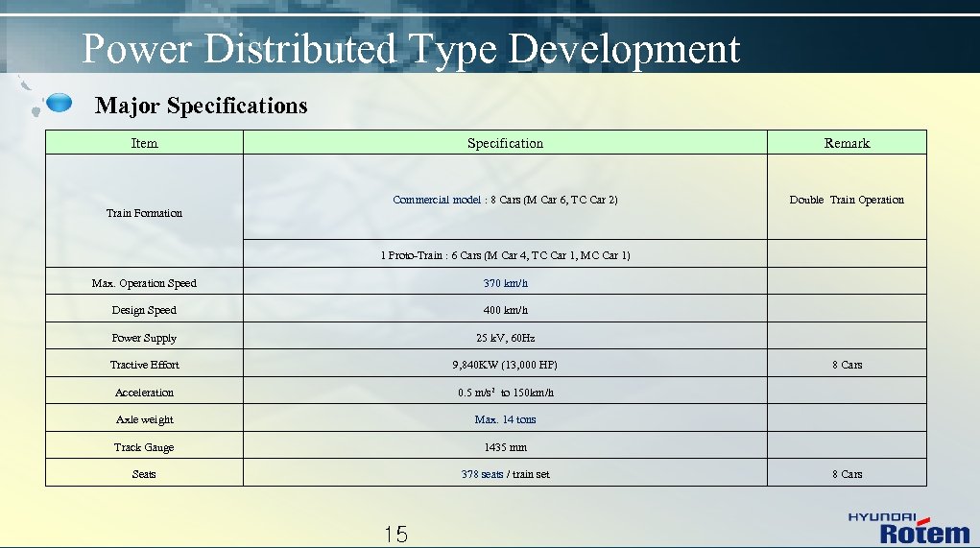Image resolution: width=980 pixels, height=548 pixels.
Task: Select '378 seats / train set' value
Action: 505,474
